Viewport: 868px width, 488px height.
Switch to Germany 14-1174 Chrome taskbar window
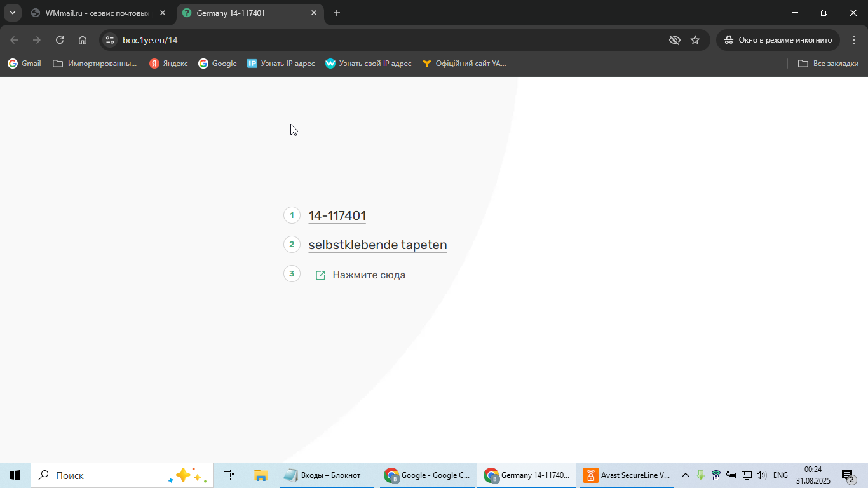click(527, 475)
